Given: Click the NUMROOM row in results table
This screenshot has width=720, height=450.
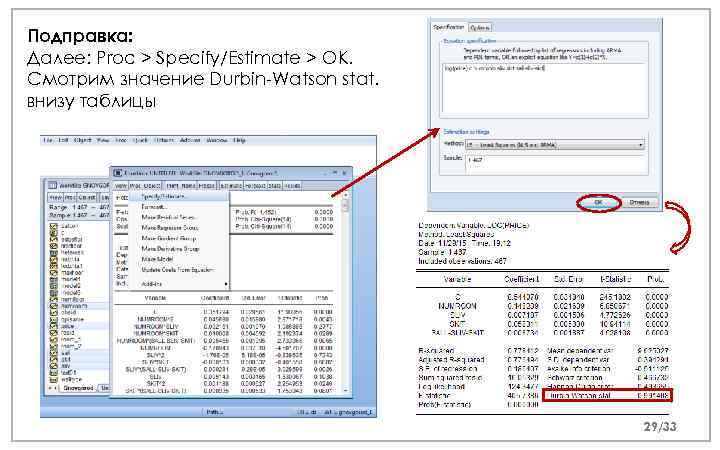Looking at the screenshot, I should (542, 306).
